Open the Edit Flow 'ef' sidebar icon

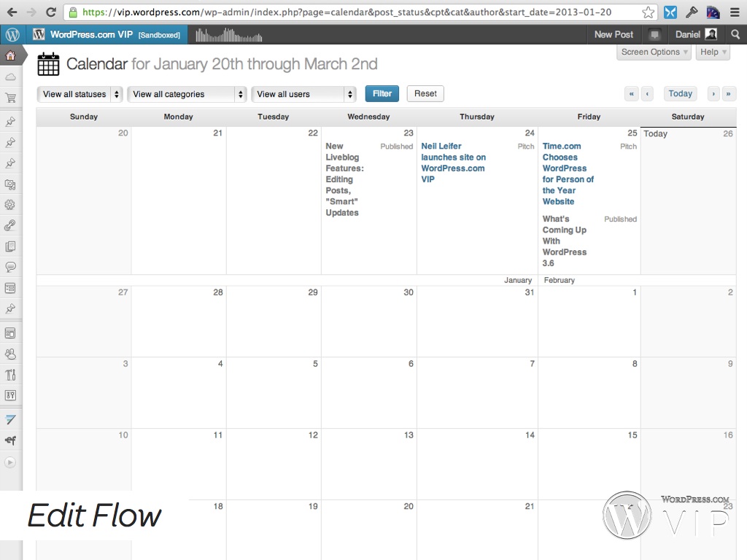click(x=10, y=440)
